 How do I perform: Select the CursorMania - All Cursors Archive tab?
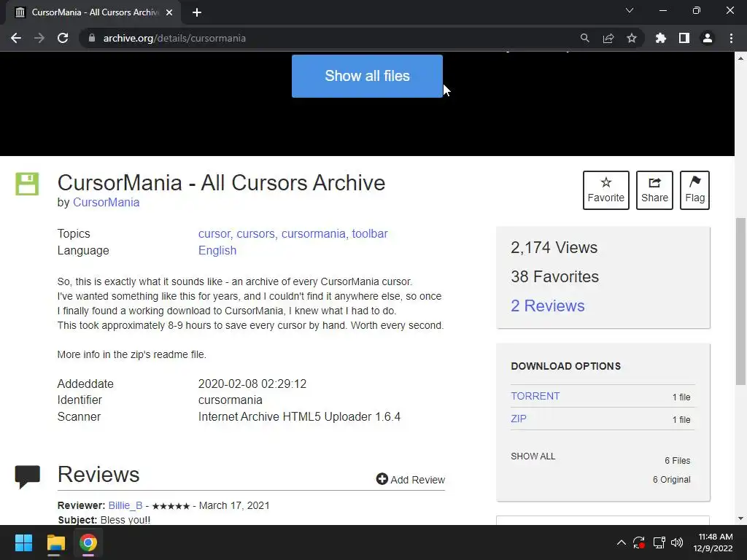[x=93, y=12]
